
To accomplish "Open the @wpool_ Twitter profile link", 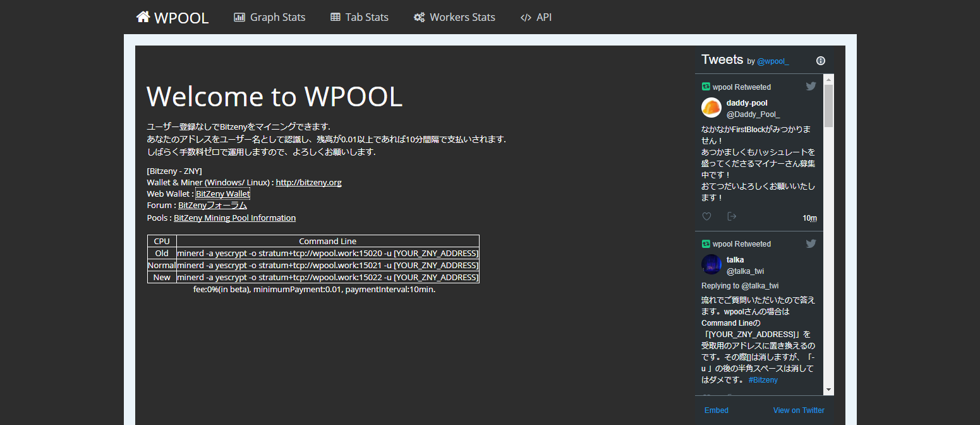I will point(773,61).
